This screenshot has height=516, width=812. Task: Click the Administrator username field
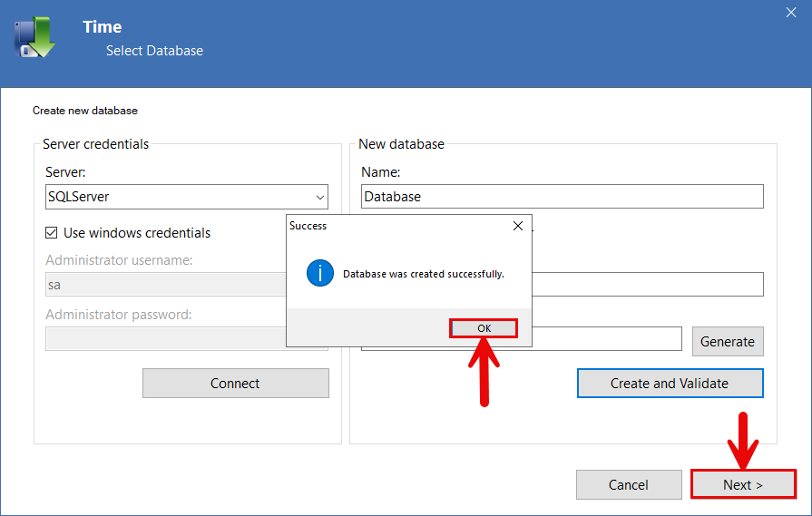click(x=166, y=284)
